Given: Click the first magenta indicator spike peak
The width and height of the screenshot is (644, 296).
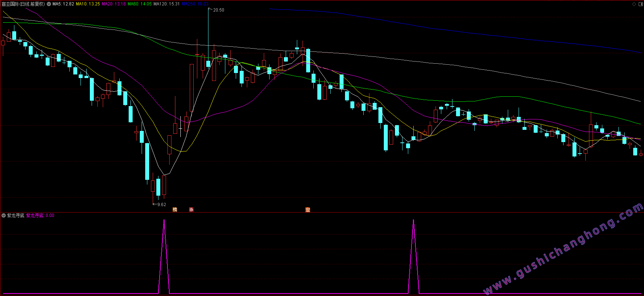Looking at the screenshot, I should [x=164, y=220].
